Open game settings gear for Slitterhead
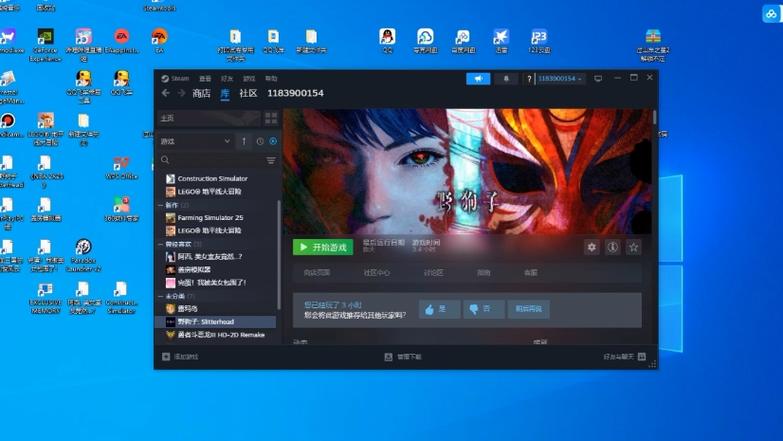 click(592, 247)
